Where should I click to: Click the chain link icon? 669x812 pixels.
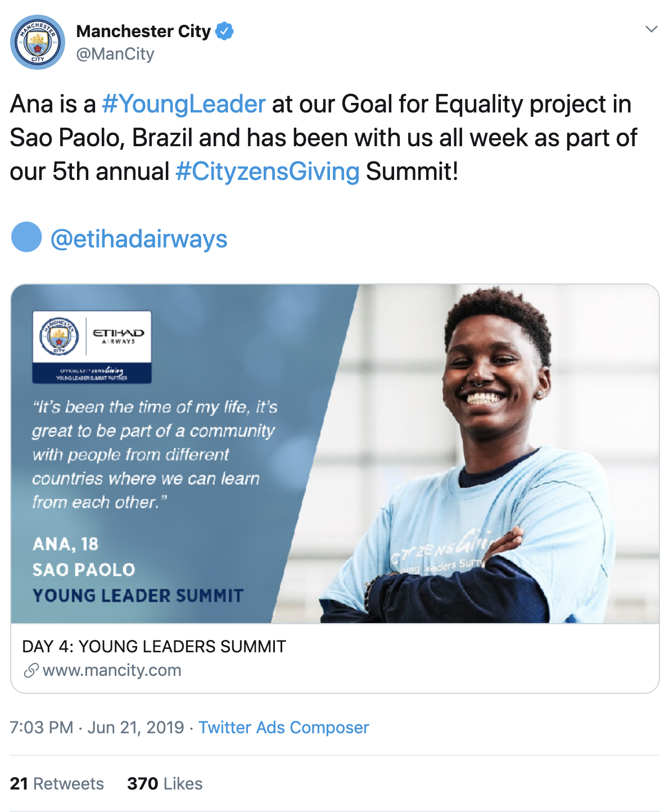(x=31, y=670)
